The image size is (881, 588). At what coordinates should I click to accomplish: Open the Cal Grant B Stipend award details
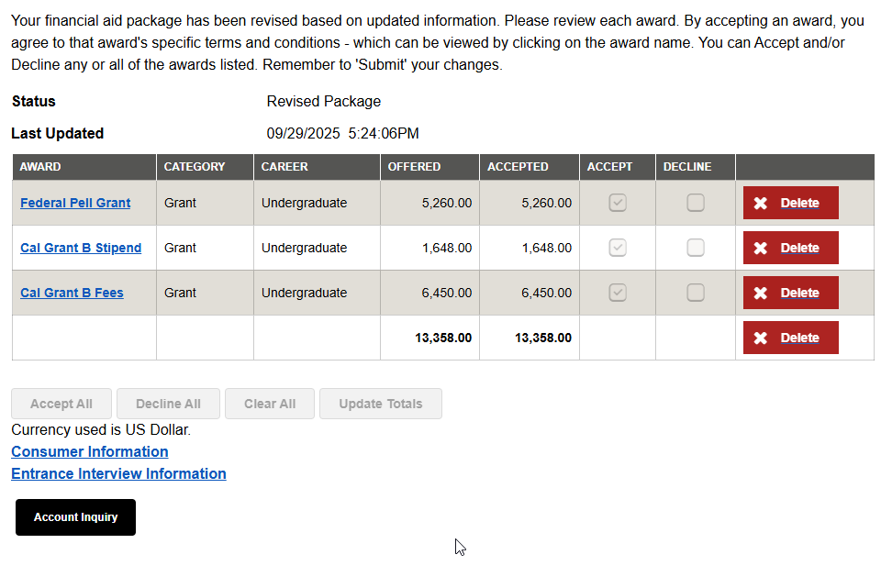click(x=80, y=248)
